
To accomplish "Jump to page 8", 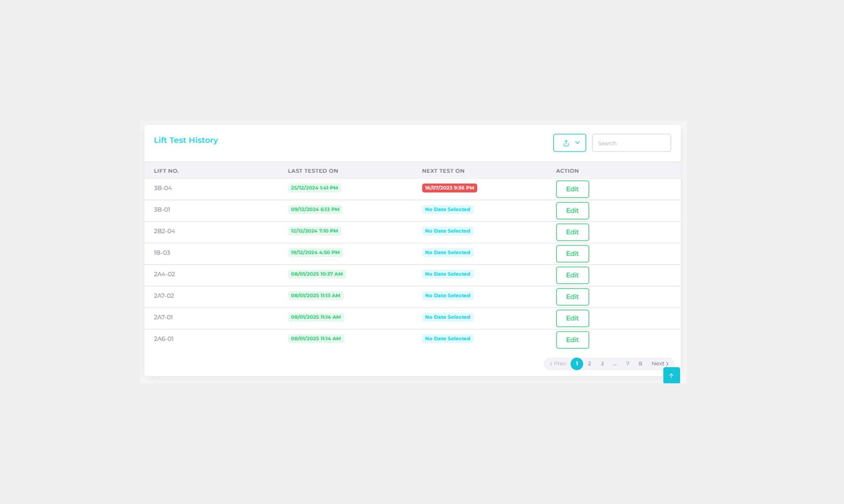I will pos(640,364).
